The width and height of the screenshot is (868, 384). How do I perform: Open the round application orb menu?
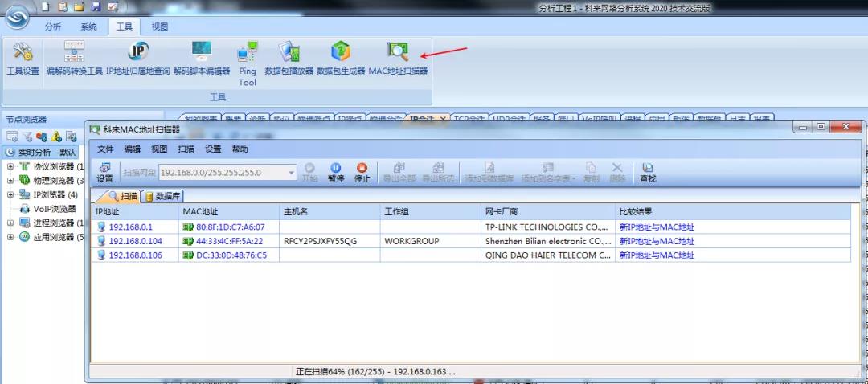pos(18,18)
